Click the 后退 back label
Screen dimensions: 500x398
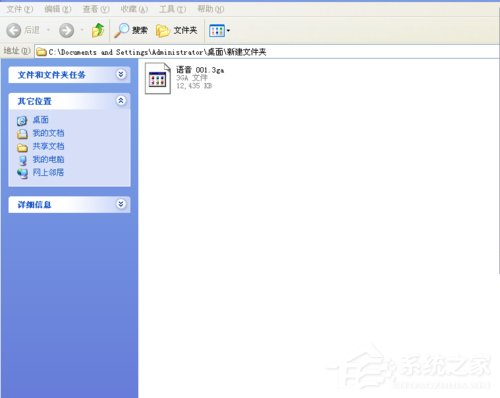pyautogui.click(x=32, y=30)
